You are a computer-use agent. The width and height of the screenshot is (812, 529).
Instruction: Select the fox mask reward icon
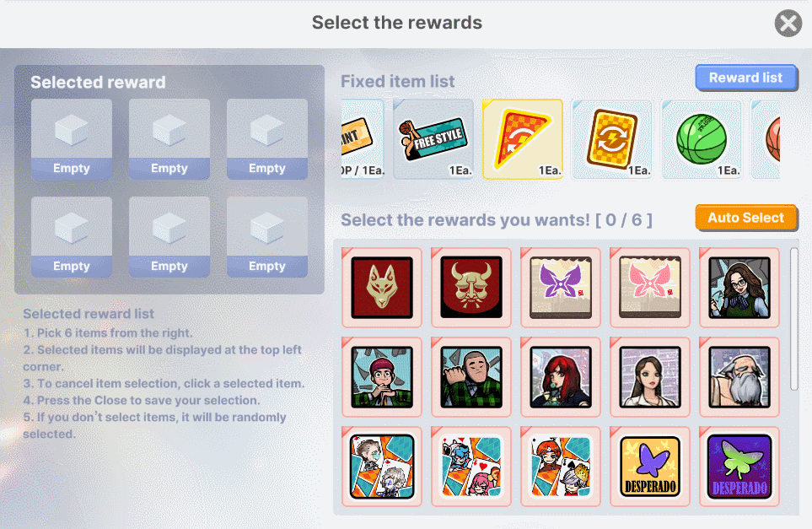point(382,288)
